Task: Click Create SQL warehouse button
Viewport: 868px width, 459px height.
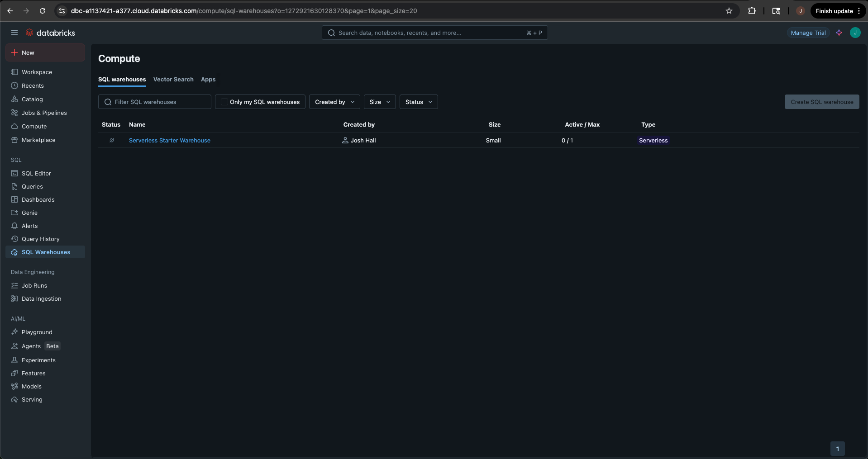Action: click(822, 102)
